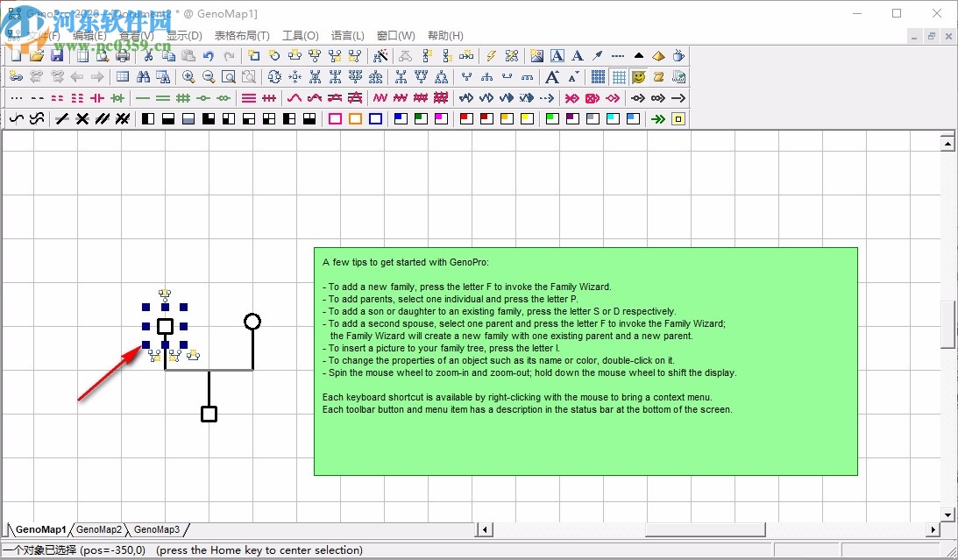Toggle the grid lines display button
958x560 pixels.
(619, 77)
